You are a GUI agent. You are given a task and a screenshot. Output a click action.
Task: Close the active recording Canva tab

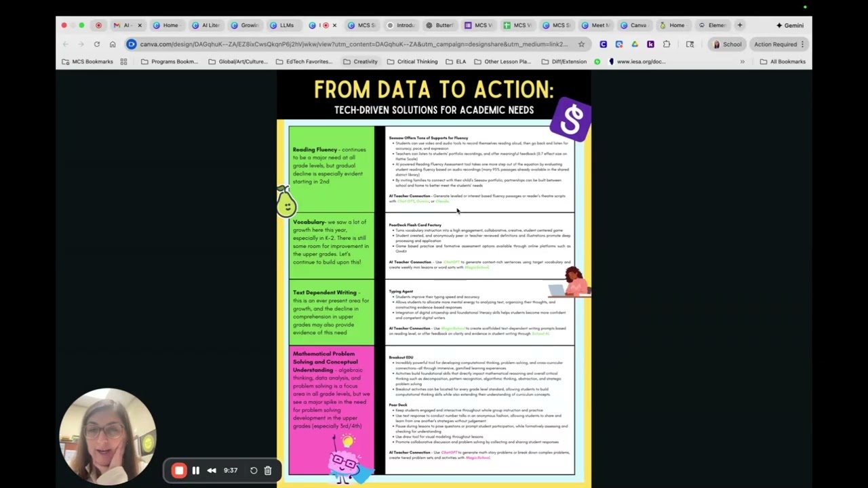[334, 25]
